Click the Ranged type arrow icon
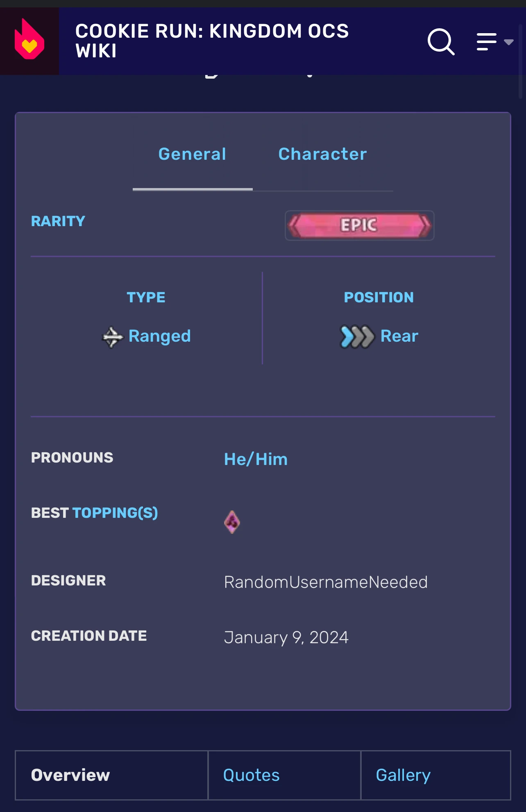 112,336
